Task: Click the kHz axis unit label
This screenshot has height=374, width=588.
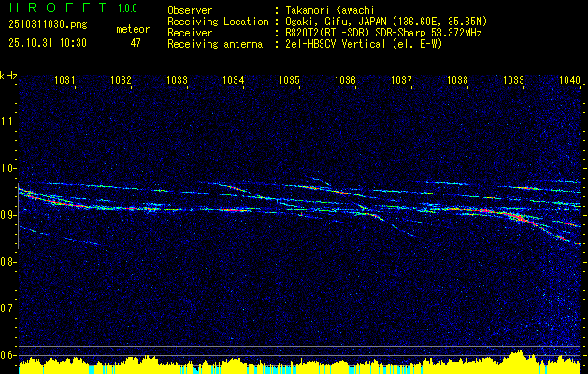Action: (8, 76)
